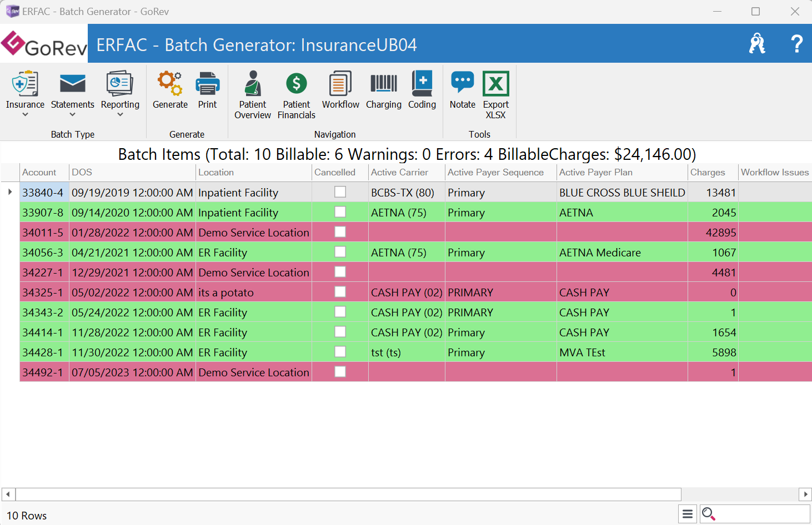Screen dimensions: 812x525
Task: Click the Generate gears icon
Action: click(170, 84)
